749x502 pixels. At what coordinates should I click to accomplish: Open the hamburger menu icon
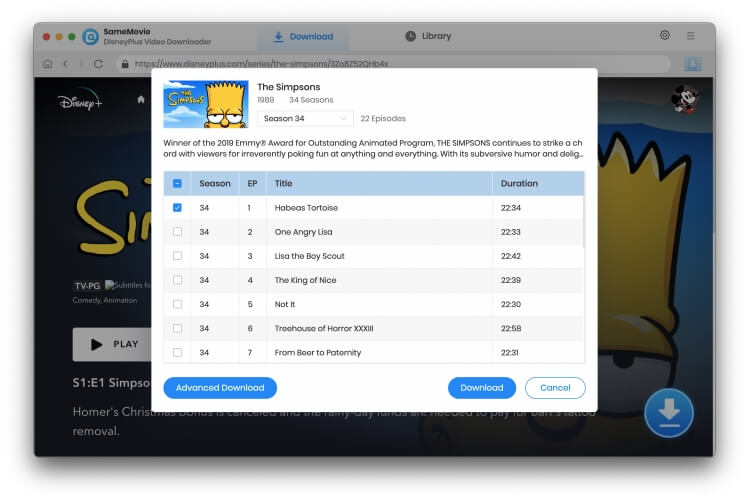[x=691, y=36]
